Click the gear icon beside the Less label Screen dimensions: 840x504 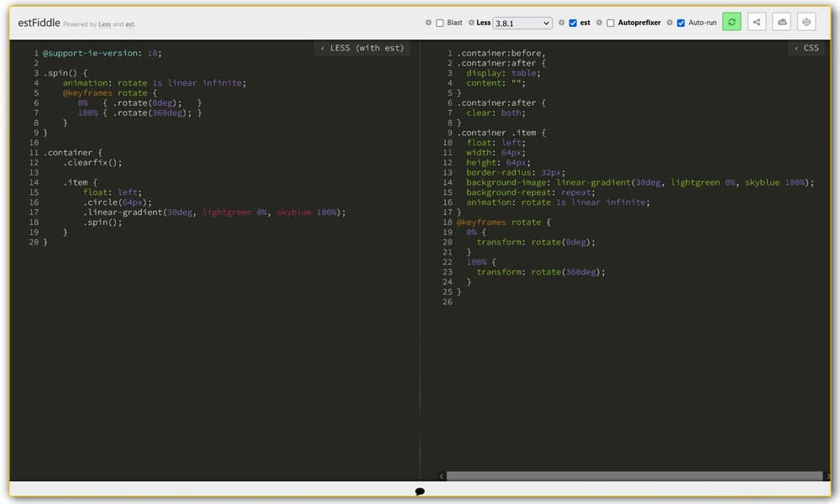pyautogui.click(x=471, y=22)
